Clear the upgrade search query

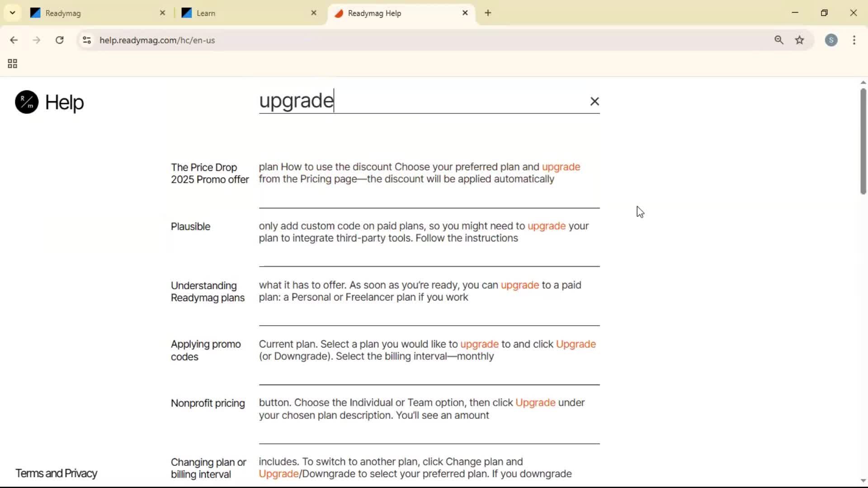pos(594,101)
